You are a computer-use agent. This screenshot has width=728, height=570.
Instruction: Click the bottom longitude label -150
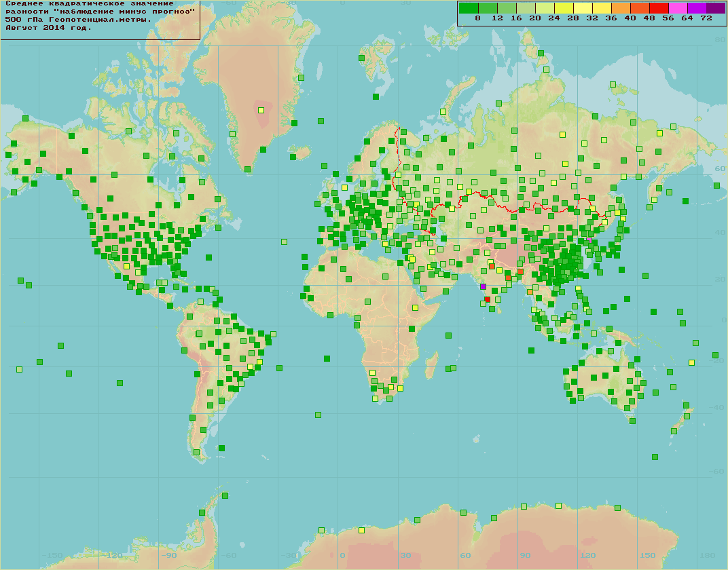[x=52, y=556]
